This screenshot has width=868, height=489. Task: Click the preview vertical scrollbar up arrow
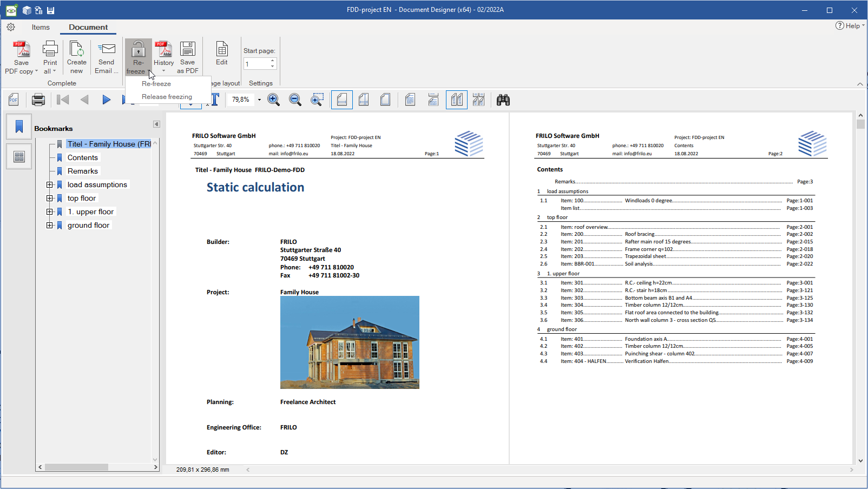(860, 115)
